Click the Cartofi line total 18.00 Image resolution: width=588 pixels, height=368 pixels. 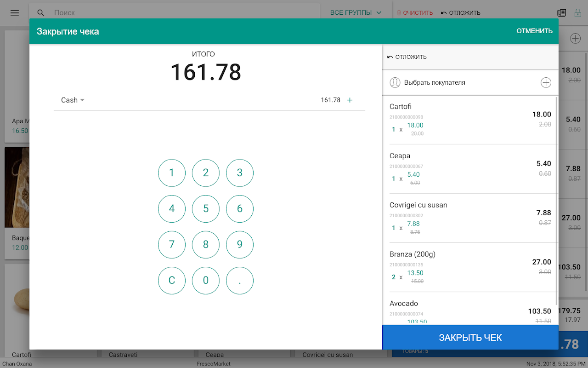(x=542, y=115)
